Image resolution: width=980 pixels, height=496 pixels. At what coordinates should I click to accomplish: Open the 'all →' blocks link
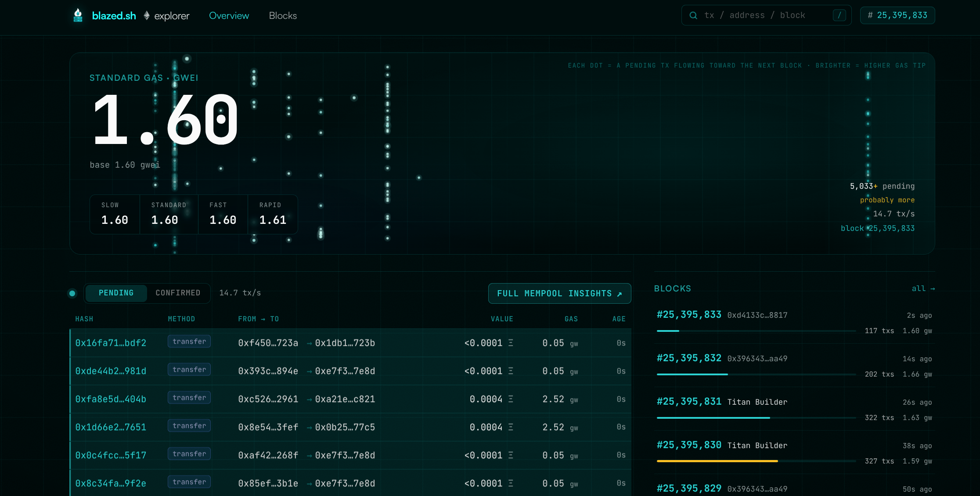(x=923, y=289)
